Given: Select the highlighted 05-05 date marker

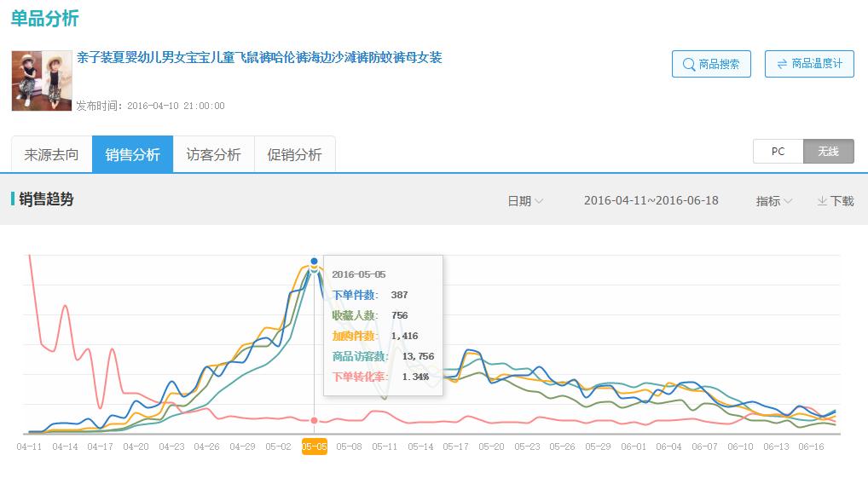Looking at the screenshot, I should [315, 447].
